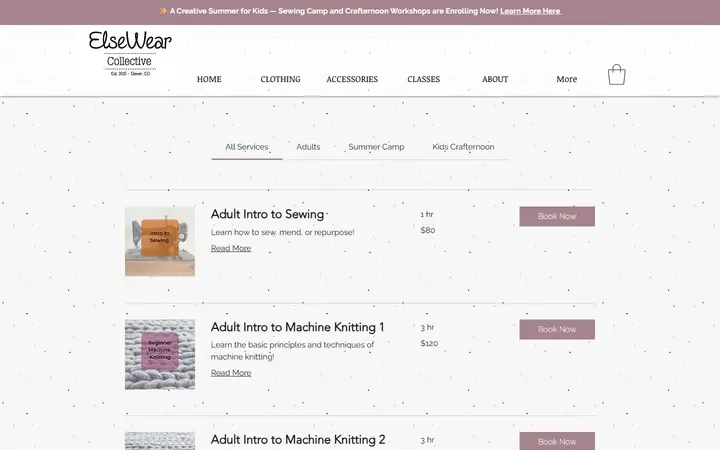
Task: Click the 3 hr duration for Machine Knitting 1
Action: tap(427, 327)
